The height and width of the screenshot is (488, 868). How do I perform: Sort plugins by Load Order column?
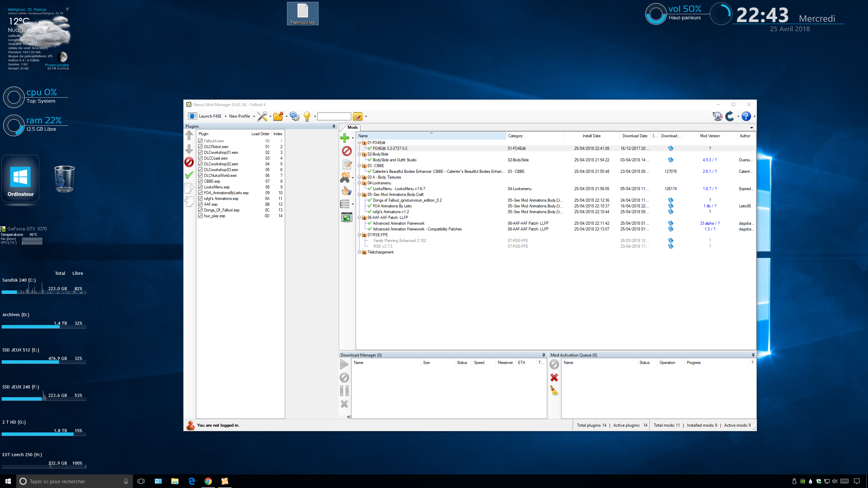(x=260, y=134)
